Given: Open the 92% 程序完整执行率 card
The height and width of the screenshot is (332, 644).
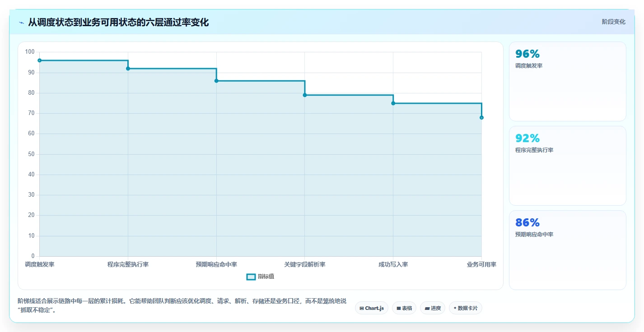Looking at the screenshot, I should 568,166.
